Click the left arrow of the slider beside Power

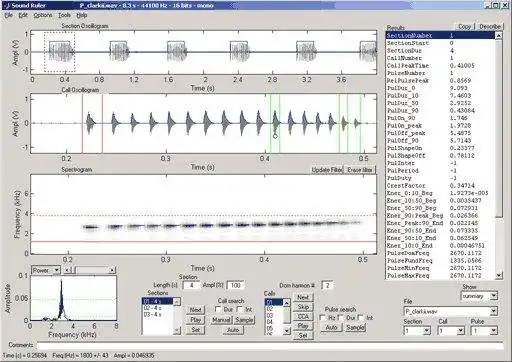[67, 270]
